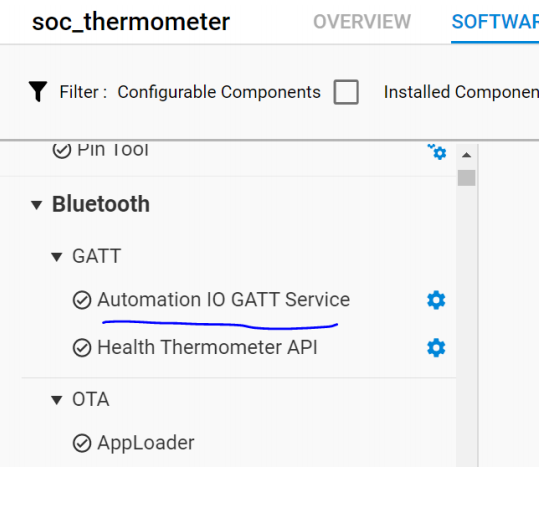548x509 pixels.
Task: Click the installed checkmark beside Pin Tool
Action: coord(62,150)
